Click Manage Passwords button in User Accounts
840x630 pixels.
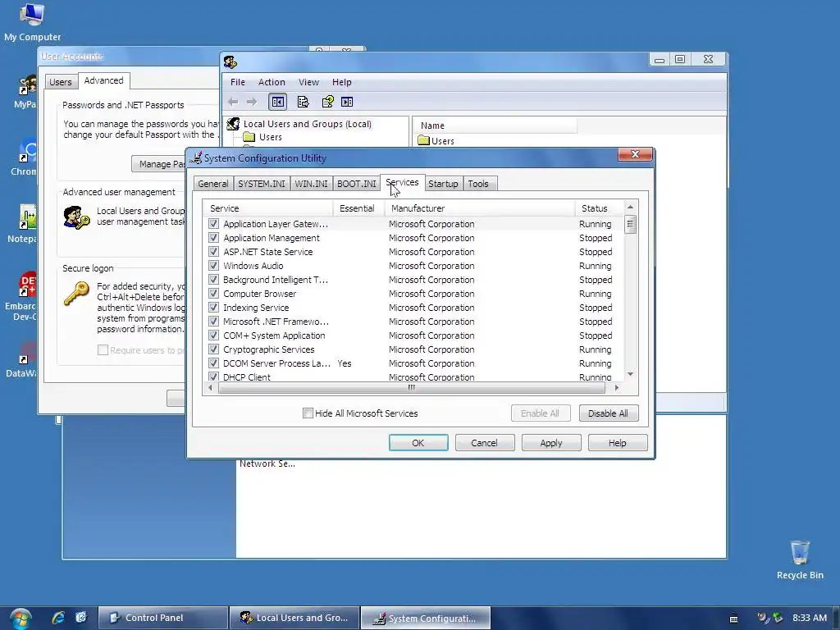pyautogui.click(x=158, y=164)
